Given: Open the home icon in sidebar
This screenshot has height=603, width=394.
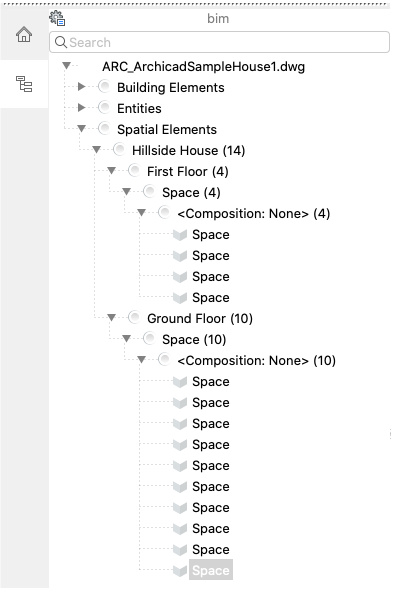Looking at the screenshot, I should [24, 35].
